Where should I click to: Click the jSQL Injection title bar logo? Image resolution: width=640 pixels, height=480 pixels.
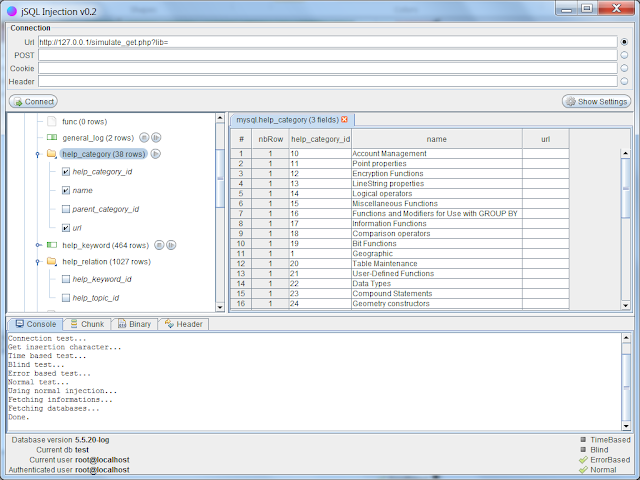tap(12, 11)
